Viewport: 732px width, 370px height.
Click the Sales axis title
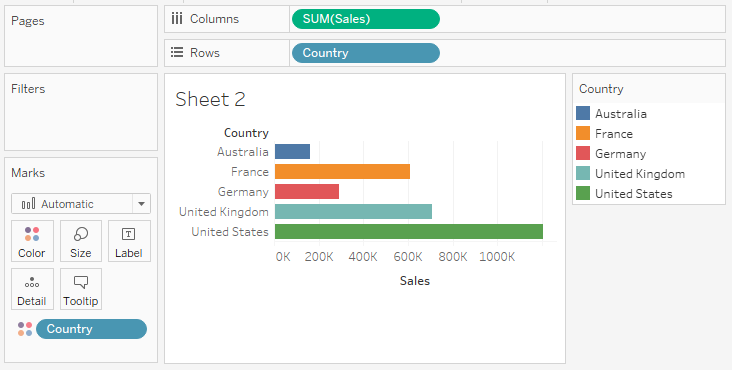coord(415,281)
